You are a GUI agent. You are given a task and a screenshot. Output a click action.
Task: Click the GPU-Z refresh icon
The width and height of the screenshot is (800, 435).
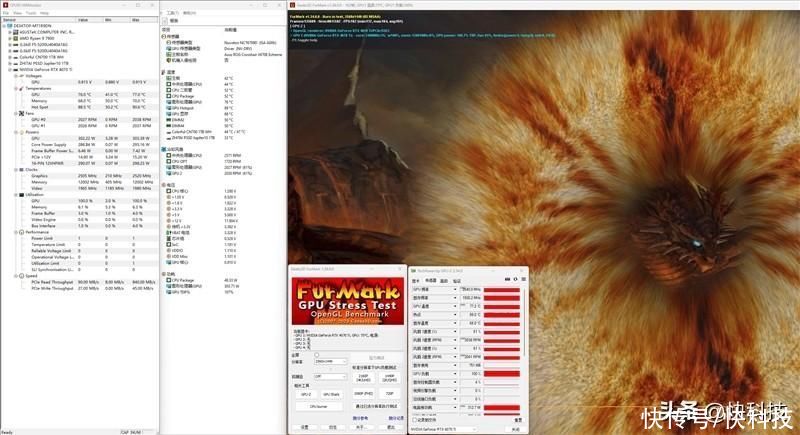[515, 279]
